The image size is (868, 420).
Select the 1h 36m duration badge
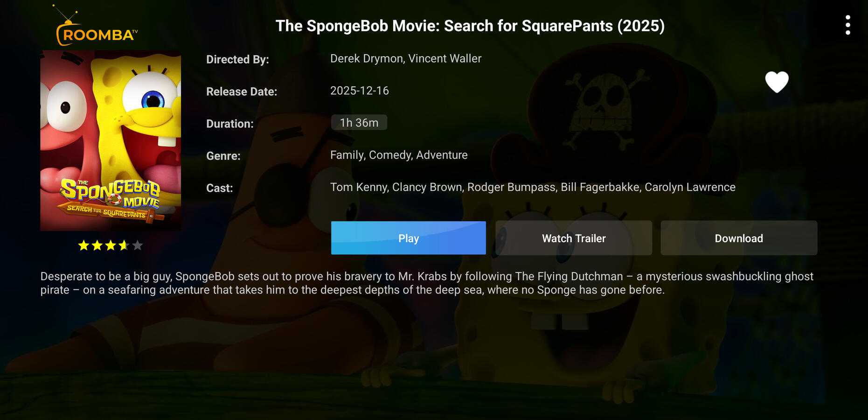click(x=359, y=123)
